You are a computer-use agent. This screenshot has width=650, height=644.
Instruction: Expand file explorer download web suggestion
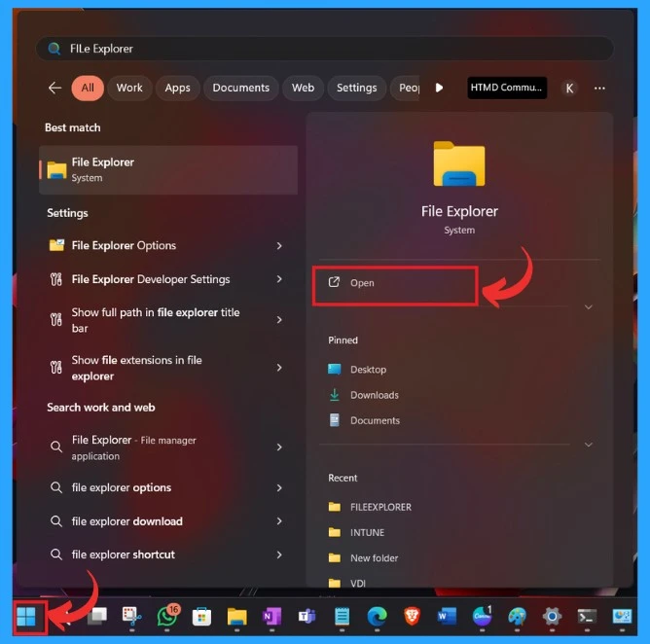[279, 521]
